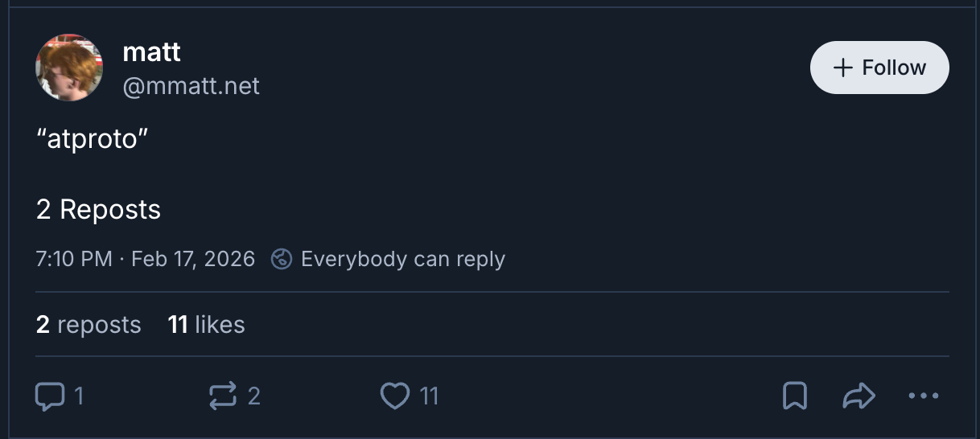Click the 7:10 PM Feb 17, 2026 timestamp
The image size is (980, 439).
point(146,259)
